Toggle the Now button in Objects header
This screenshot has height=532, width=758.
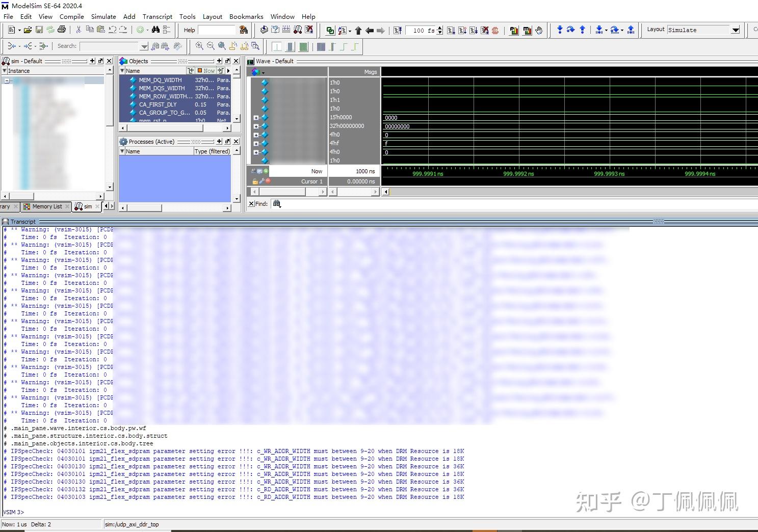[x=206, y=71]
